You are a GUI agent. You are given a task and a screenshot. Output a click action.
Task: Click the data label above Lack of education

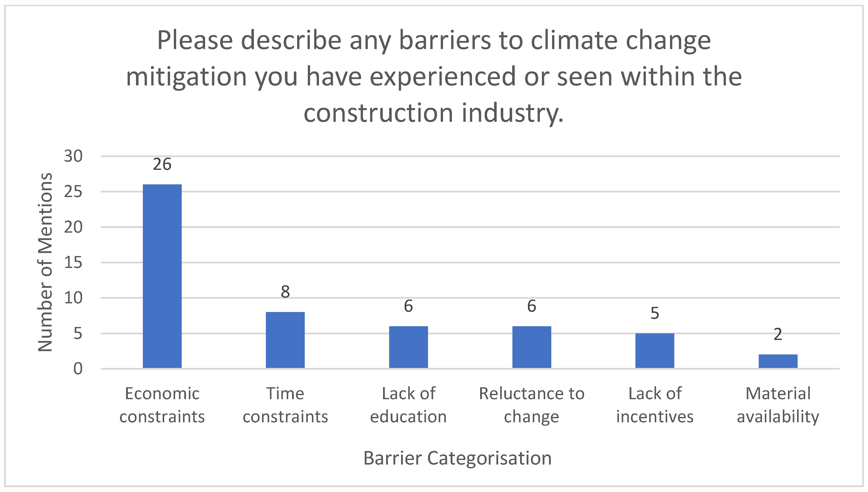tap(408, 306)
